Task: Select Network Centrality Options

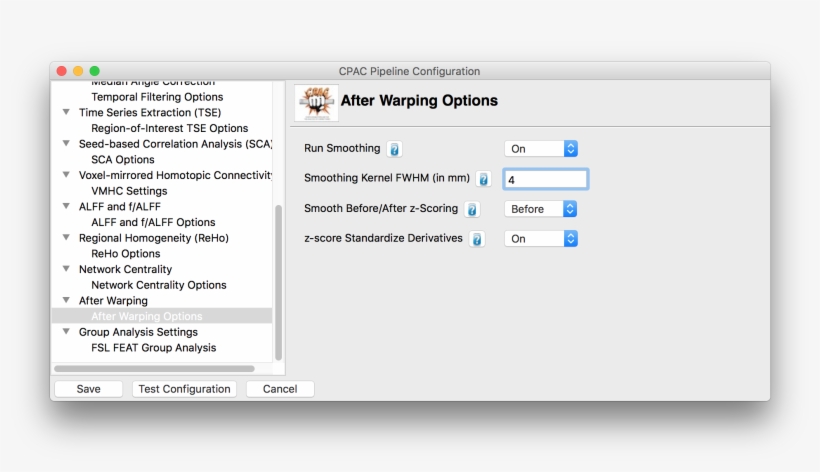Action: coord(158,285)
